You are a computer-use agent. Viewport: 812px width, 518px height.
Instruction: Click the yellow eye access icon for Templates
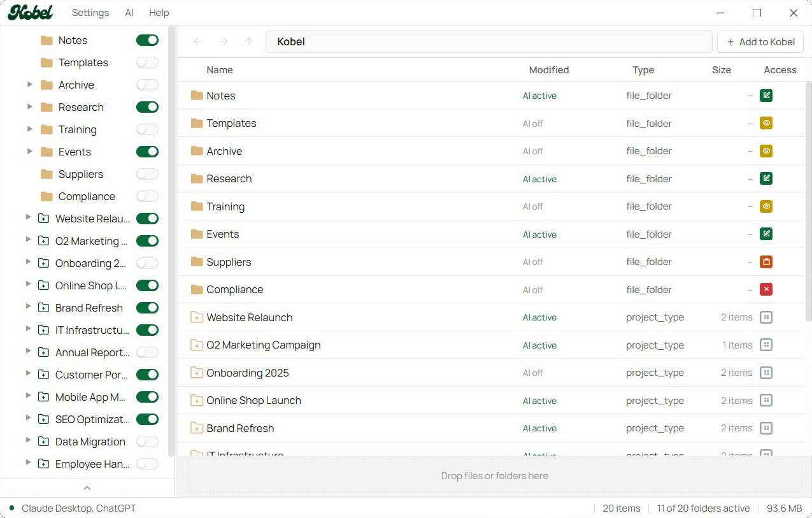(x=766, y=124)
